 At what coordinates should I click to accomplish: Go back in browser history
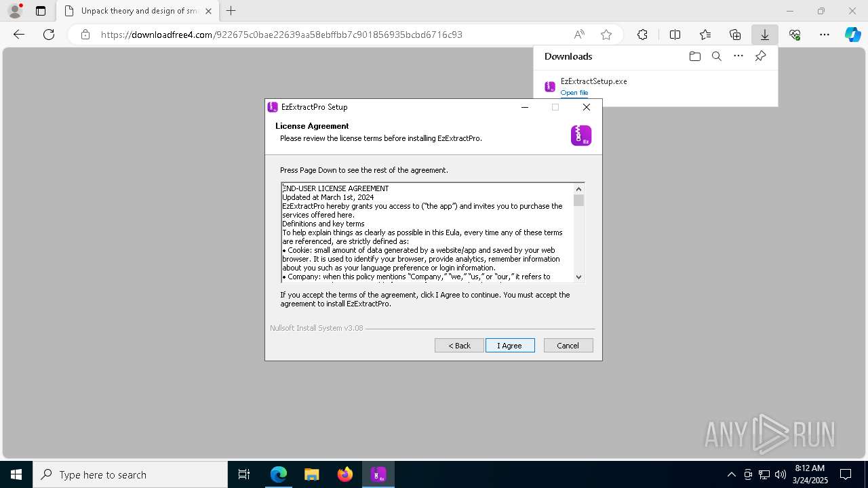tap(19, 35)
